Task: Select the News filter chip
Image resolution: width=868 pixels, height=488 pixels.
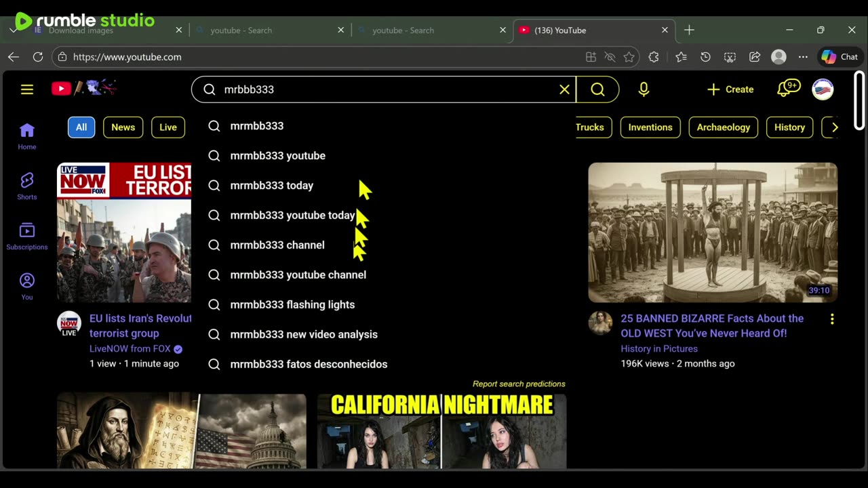Action: [123, 127]
